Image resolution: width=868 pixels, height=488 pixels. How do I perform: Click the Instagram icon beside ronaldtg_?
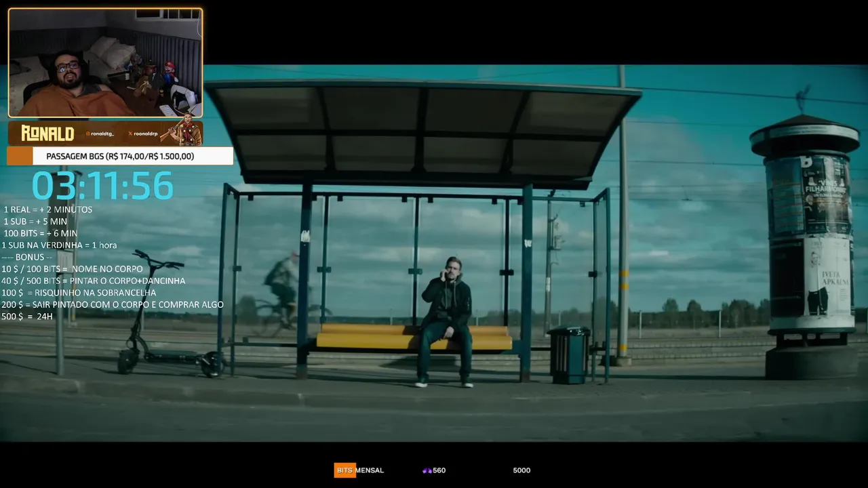coord(87,134)
